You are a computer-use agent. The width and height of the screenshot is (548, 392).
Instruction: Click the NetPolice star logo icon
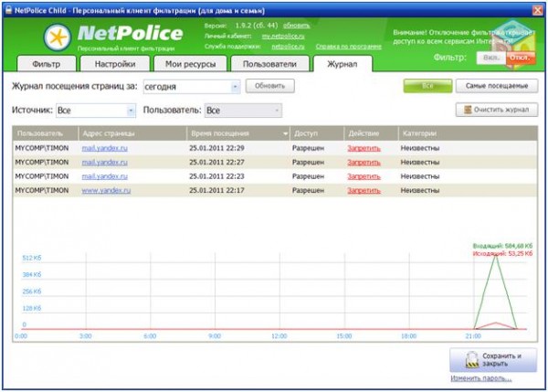click(58, 37)
